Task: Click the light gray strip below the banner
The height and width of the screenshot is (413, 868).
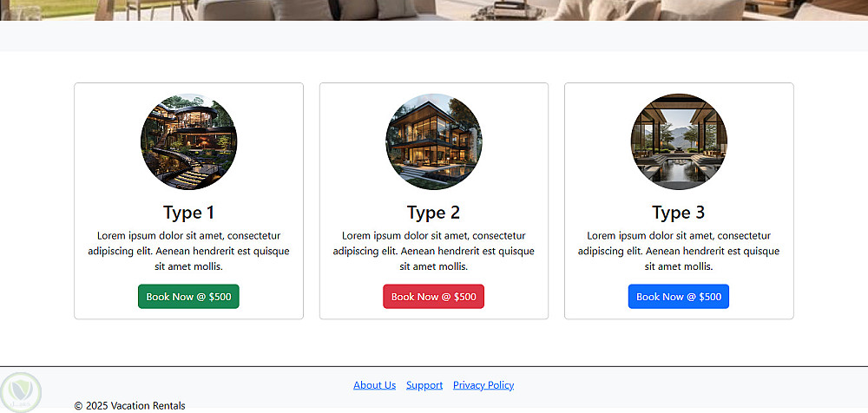Action: 434,36
